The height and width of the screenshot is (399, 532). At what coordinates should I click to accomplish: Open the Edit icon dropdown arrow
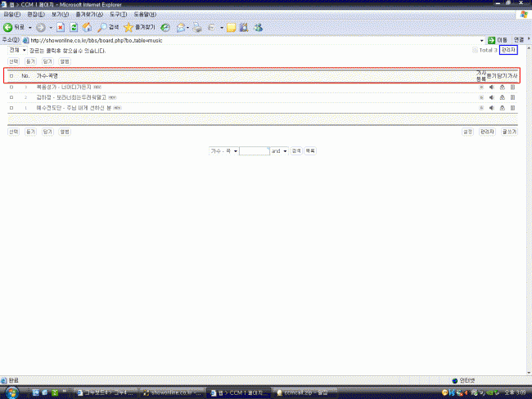(222, 28)
